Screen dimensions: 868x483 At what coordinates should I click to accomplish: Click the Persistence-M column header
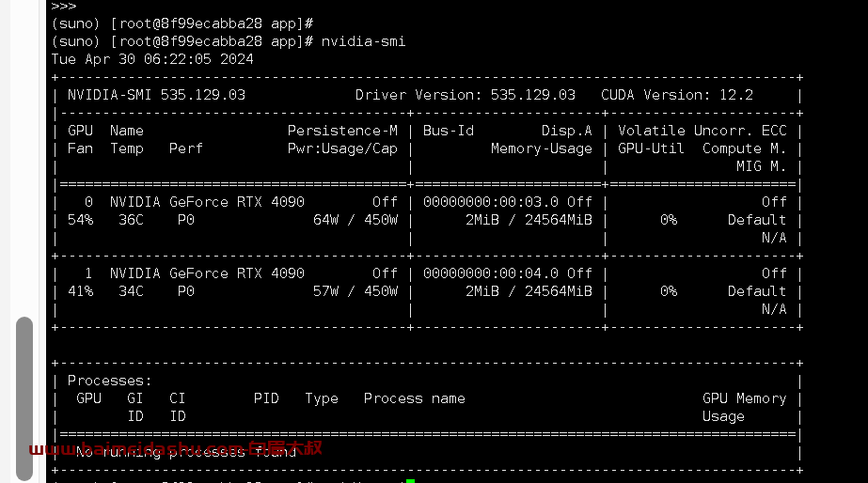342,131
